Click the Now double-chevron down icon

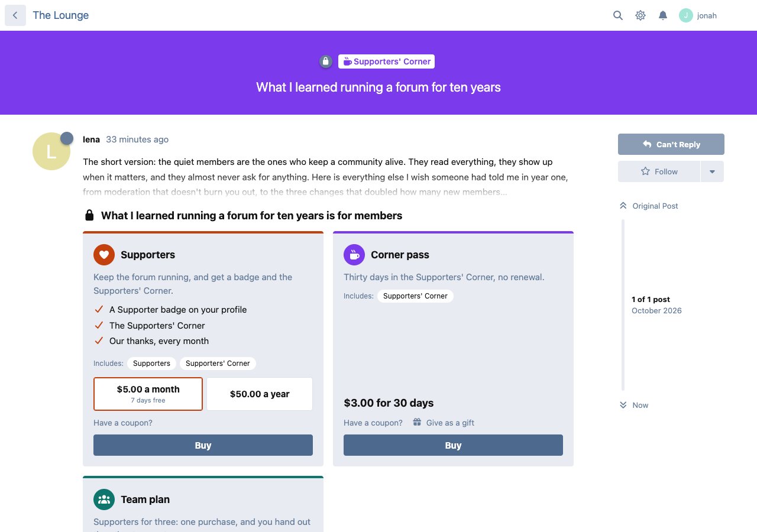click(x=623, y=405)
